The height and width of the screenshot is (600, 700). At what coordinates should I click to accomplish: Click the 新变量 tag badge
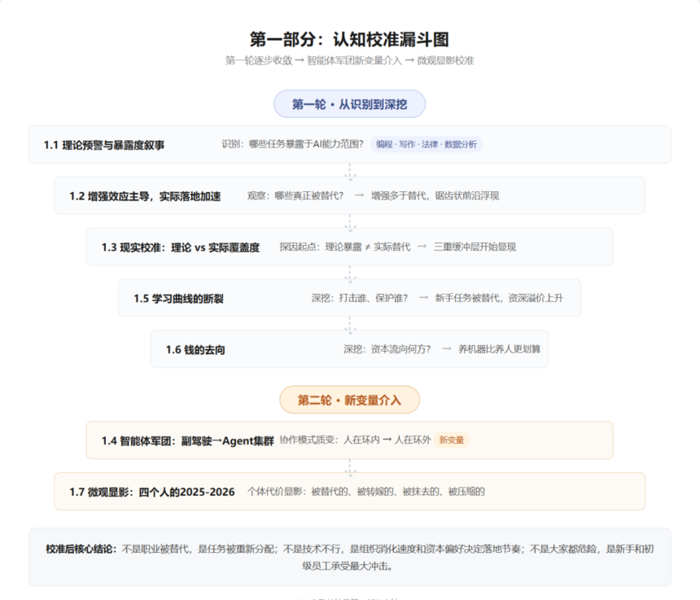coord(452,440)
